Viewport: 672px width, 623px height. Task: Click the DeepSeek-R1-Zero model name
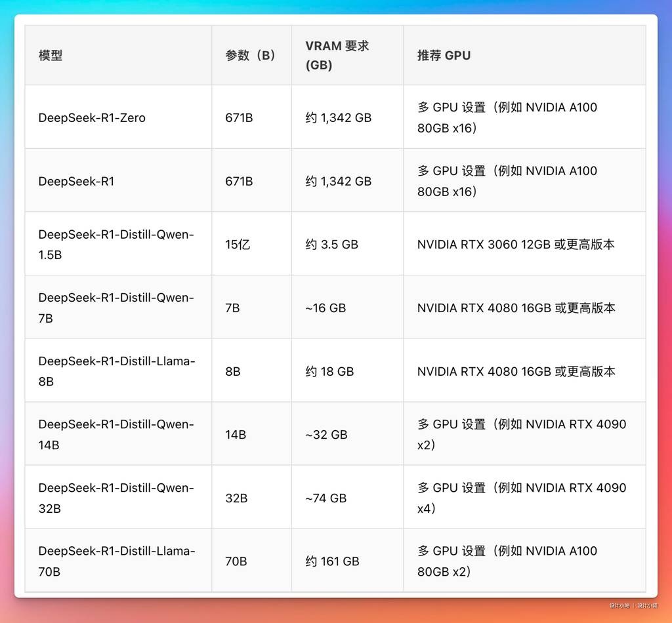[92, 118]
